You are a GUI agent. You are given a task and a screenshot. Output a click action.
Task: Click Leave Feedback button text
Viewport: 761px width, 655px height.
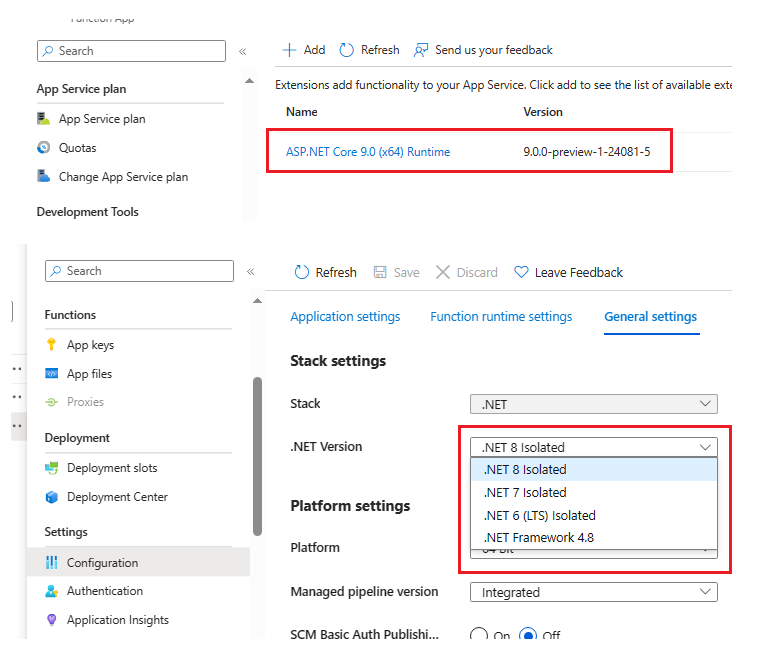(x=579, y=272)
